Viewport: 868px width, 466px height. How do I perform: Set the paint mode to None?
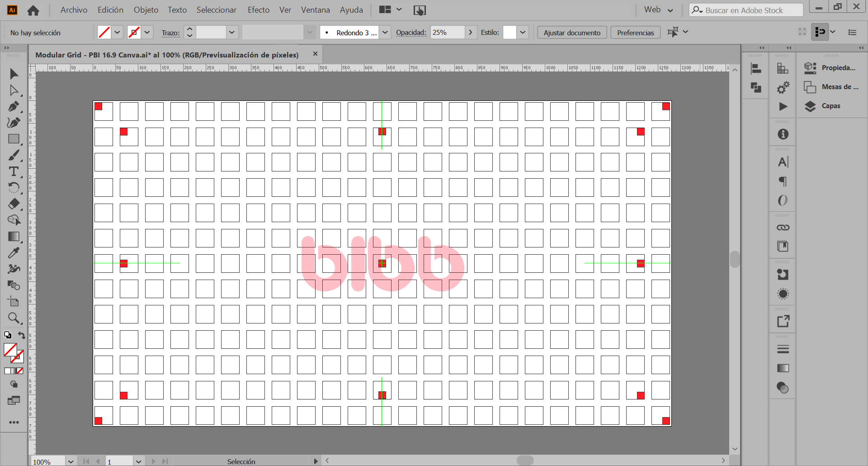point(20,371)
